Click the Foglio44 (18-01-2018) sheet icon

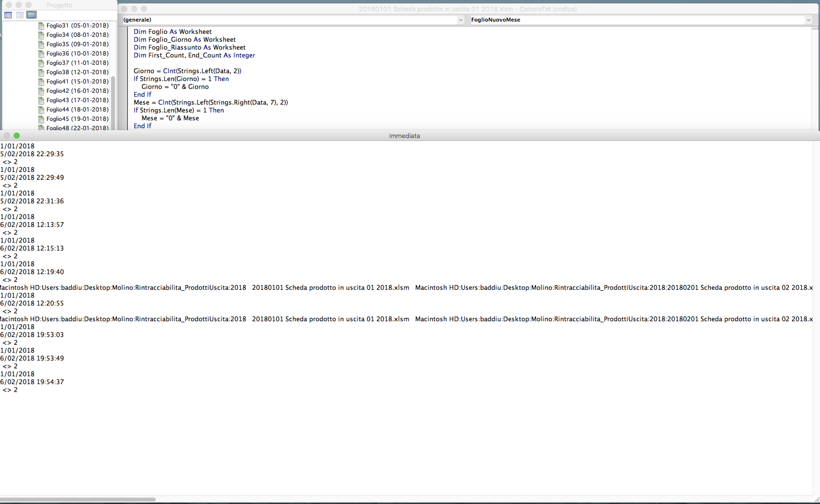[x=41, y=110]
